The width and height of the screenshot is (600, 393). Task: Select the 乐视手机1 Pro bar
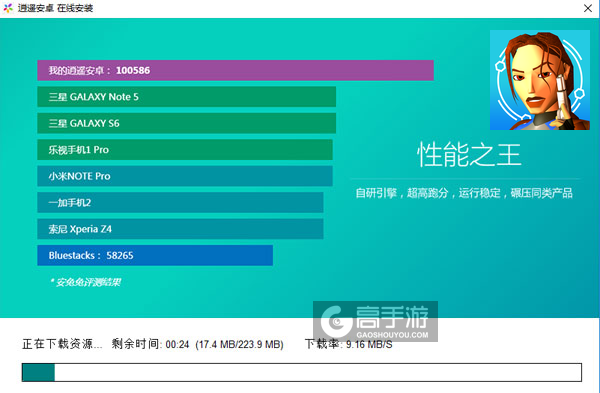[x=185, y=150]
